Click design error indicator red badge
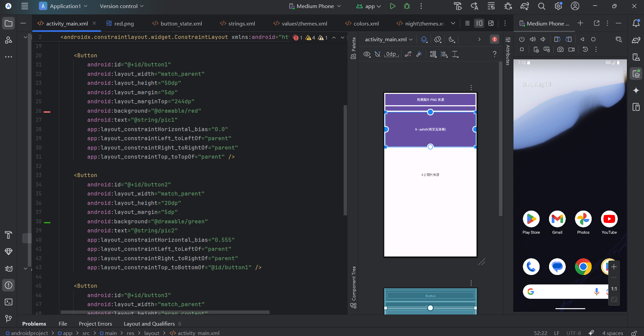Viewport: 644px width, 336px height. [495, 39]
